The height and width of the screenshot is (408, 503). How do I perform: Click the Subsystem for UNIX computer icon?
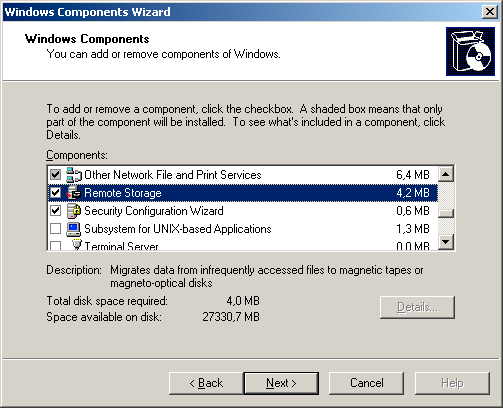tap(74, 229)
